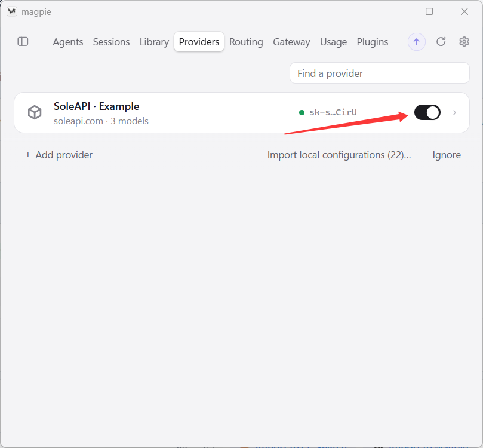
Task: Expand SoleAPI provider details chevron
Action: click(454, 113)
